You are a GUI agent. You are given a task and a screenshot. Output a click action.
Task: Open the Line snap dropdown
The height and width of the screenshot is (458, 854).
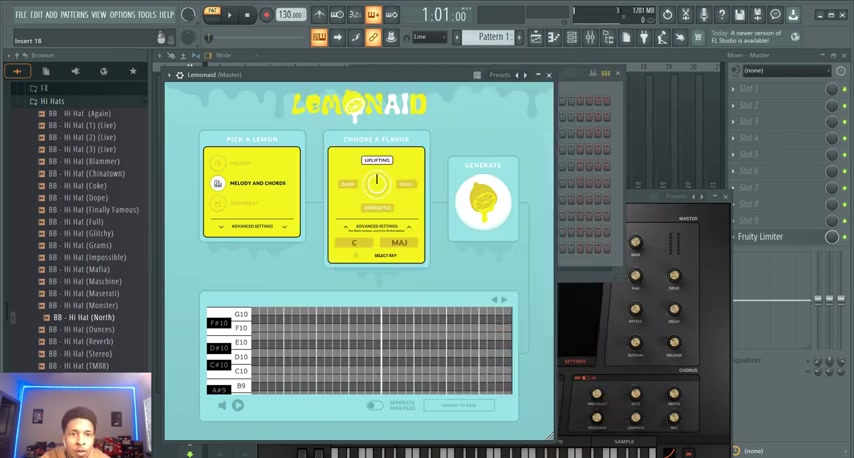[429, 37]
